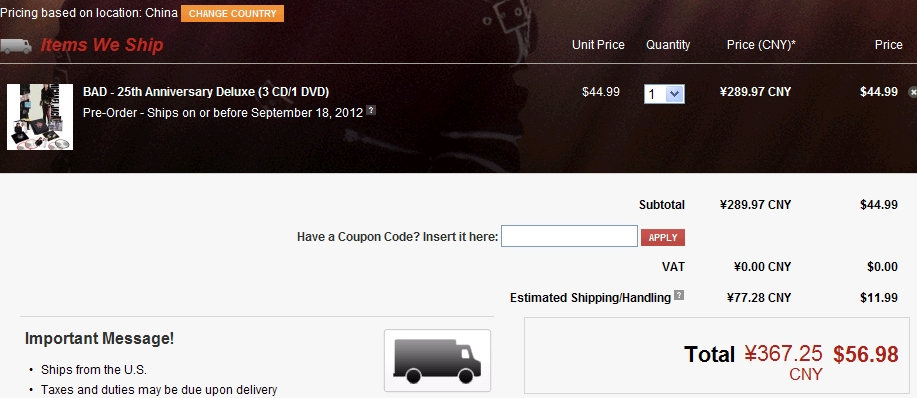Image resolution: width=917 pixels, height=398 pixels.
Task: Click the Price (CNY)* column header
Action: coord(761,45)
